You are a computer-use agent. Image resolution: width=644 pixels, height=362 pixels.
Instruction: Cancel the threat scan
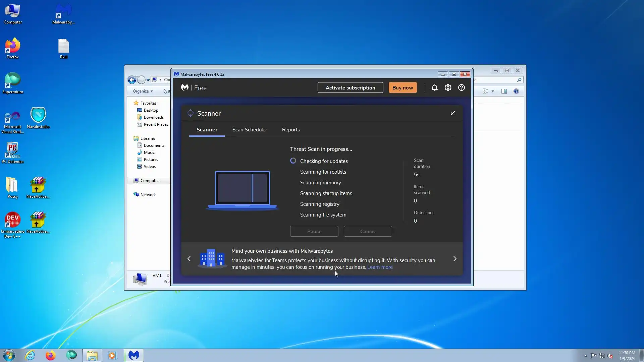[x=368, y=232]
